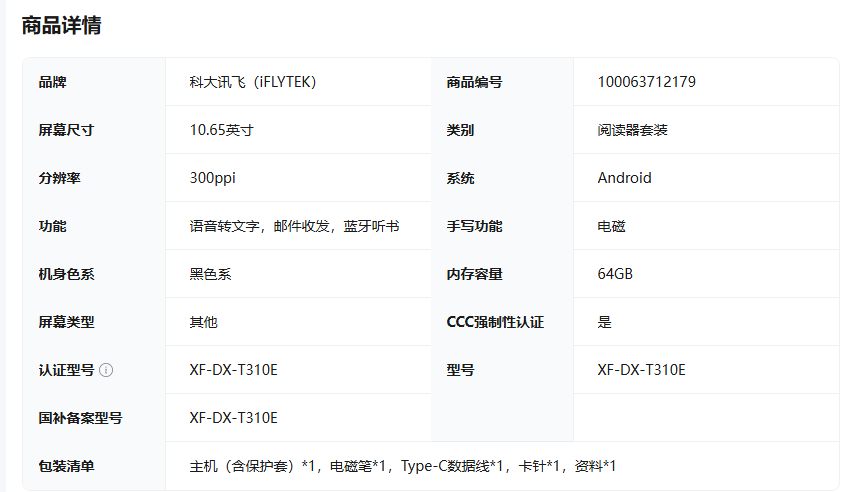Screen dimensions: 853x492
Task: Click the 商品编号 label
Action: 474,82
